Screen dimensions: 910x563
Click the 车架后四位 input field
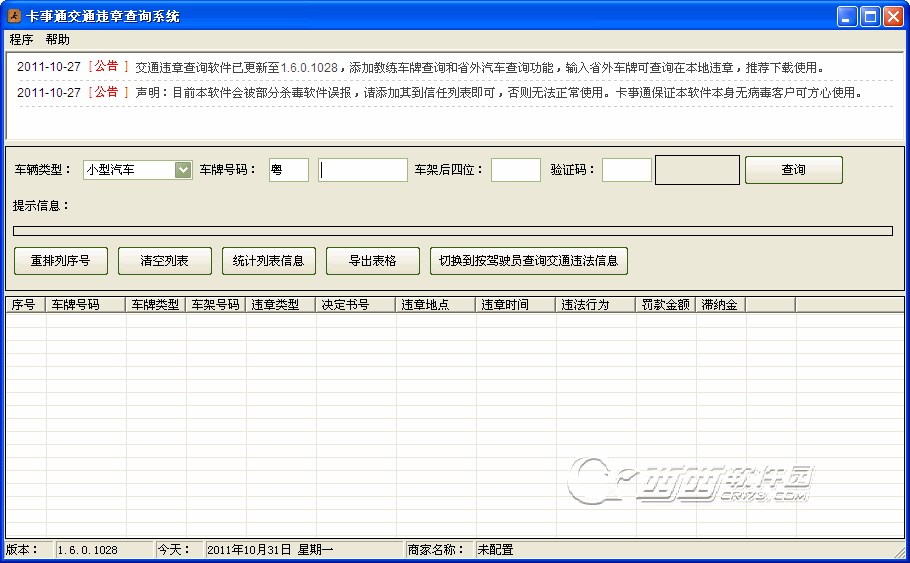516,170
